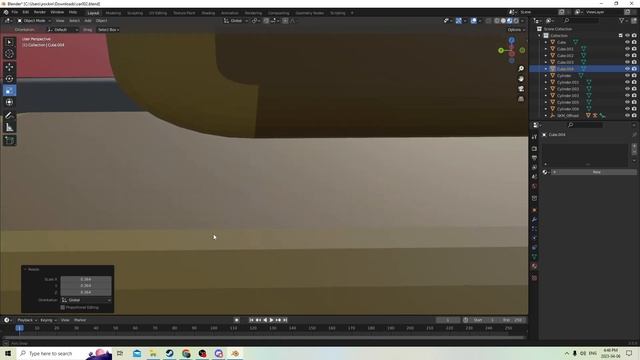Open the Modifiers wrench properties tab
640x360 pixels.
534,220
